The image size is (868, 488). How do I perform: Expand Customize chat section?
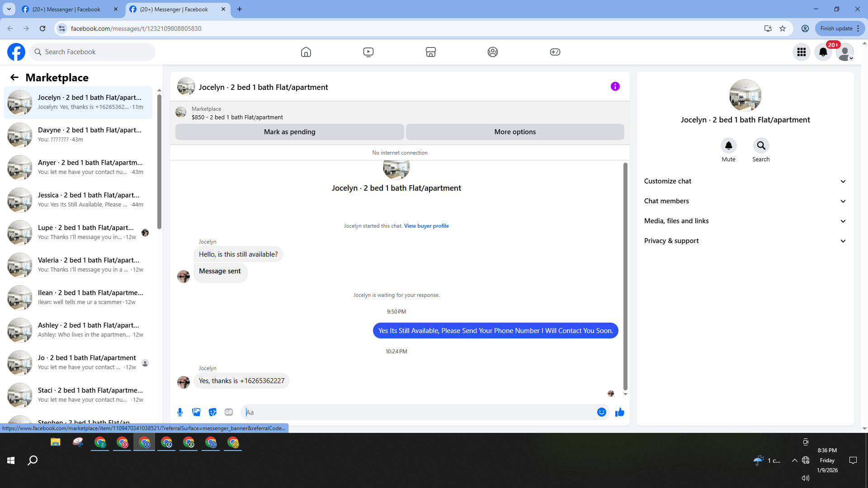click(x=745, y=181)
